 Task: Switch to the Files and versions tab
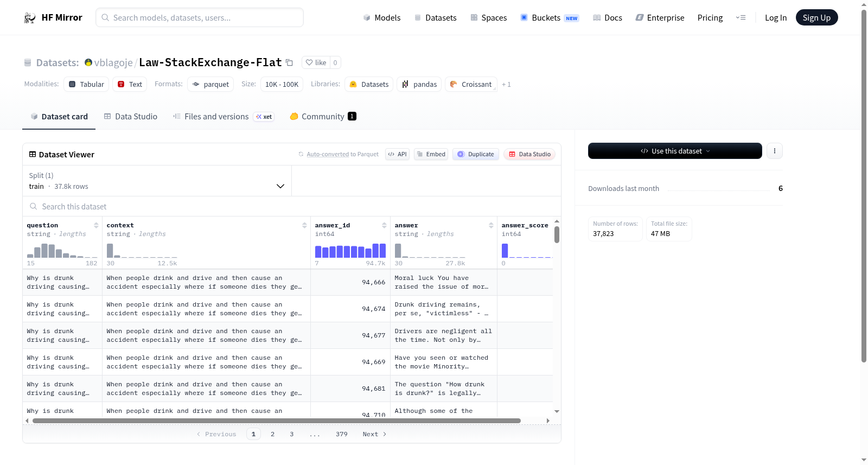coord(223,117)
